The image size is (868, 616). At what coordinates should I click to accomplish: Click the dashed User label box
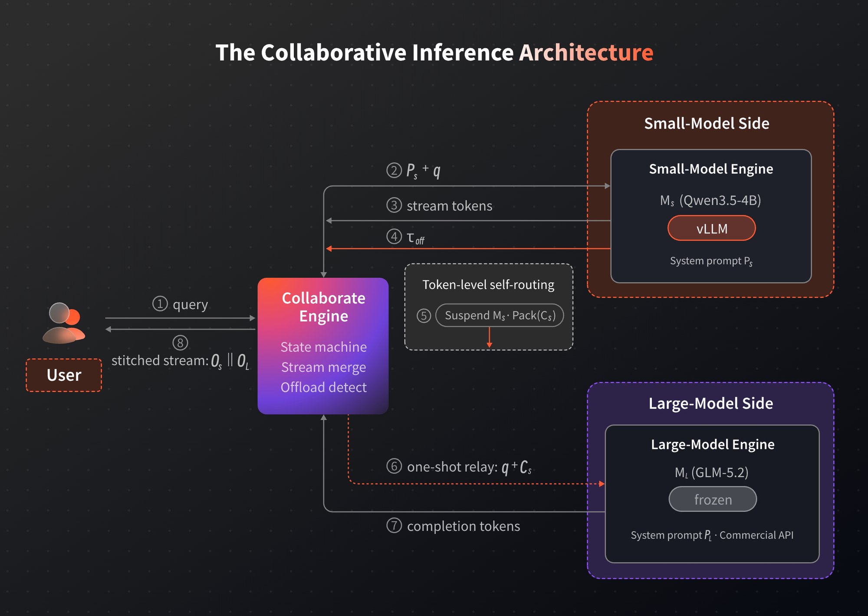pyautogui.click(x=64, y=375)
